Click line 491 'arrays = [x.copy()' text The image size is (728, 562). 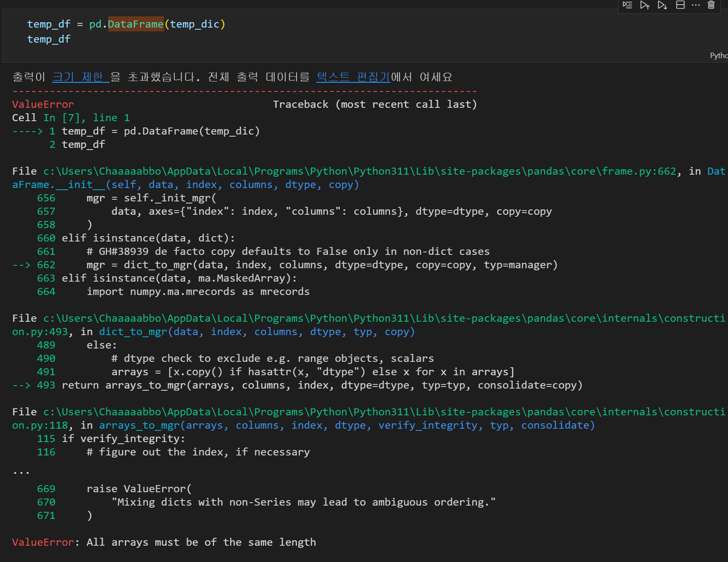coord(313,372)
